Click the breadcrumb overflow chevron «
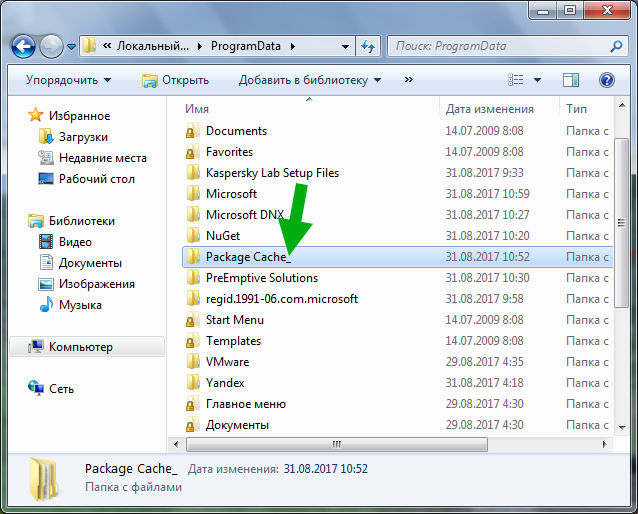Viewport: 638px width, 514px height. 107,46
